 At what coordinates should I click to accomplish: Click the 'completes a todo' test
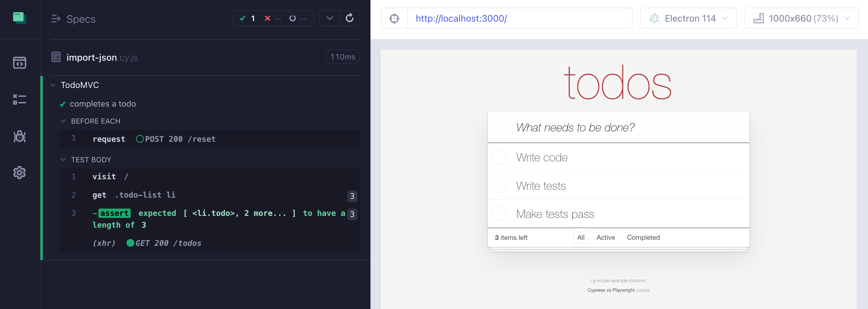pos(103,104)
